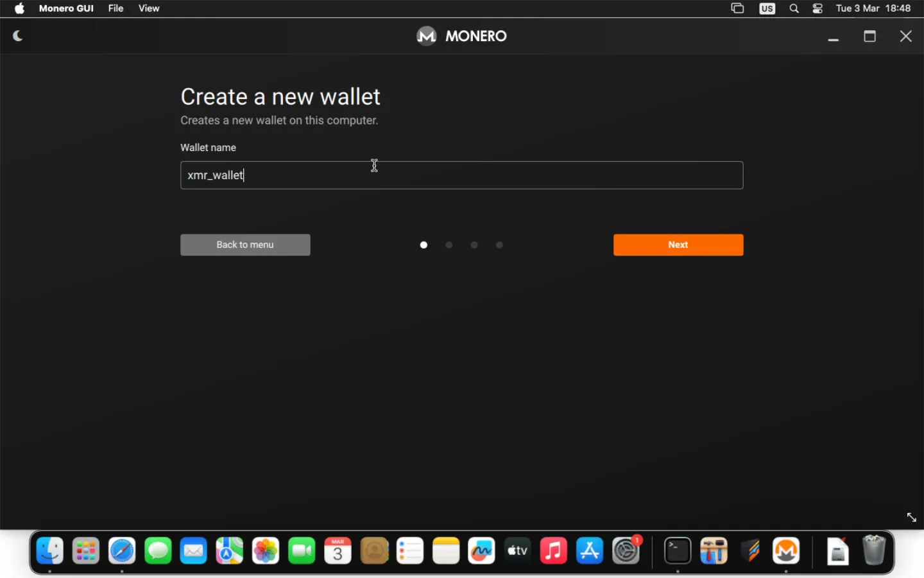Open the File menu
Image resolution: width=924 pixels, height=578 pixels.
point(116,8)
